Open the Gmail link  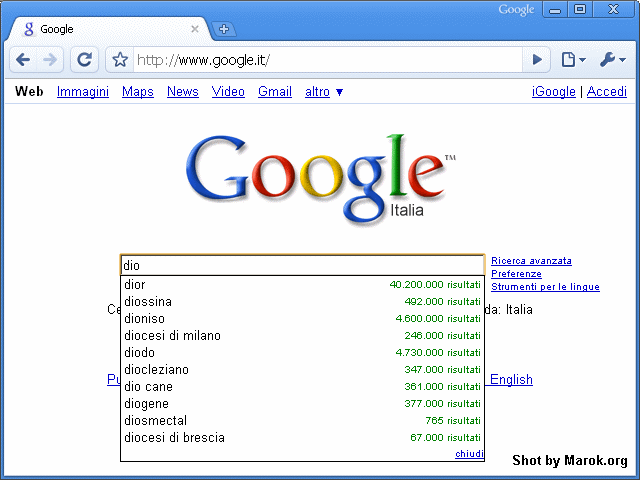tap(275, 91)
